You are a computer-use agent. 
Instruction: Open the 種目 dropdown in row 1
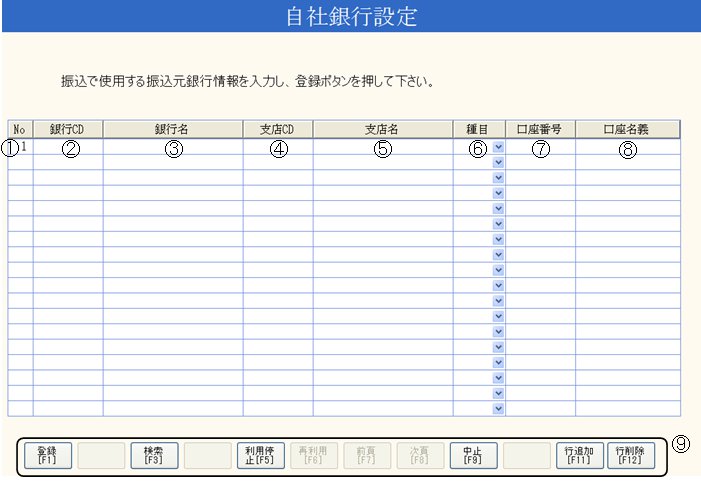498,147
